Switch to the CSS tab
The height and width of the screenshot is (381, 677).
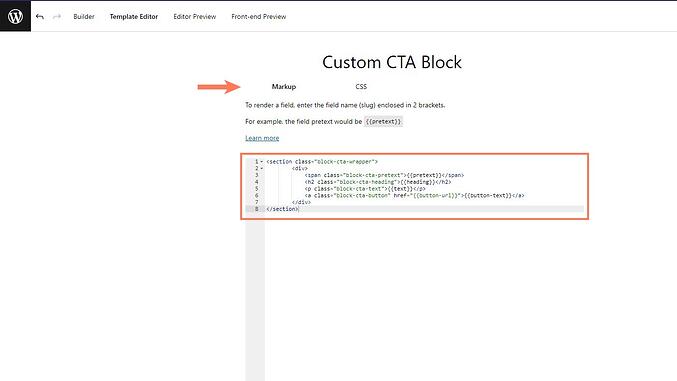[361, 86]
